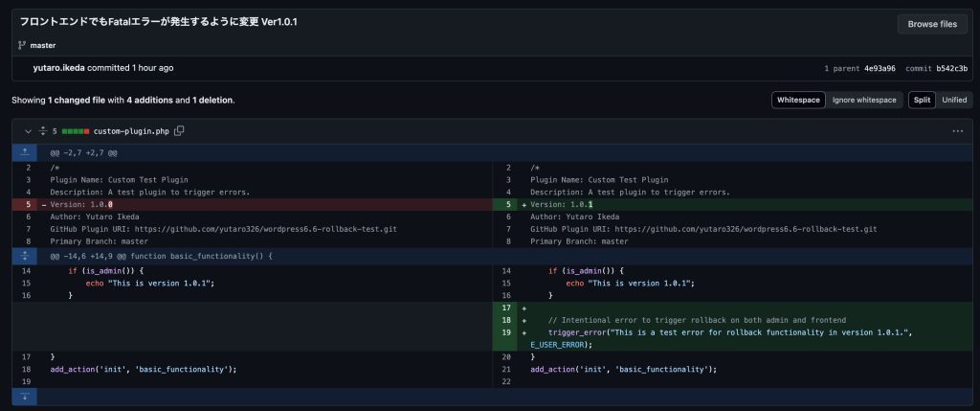980x411 pixels.
Task: Expand all lines icon beside file name
Action: click(x=42, y=131)
